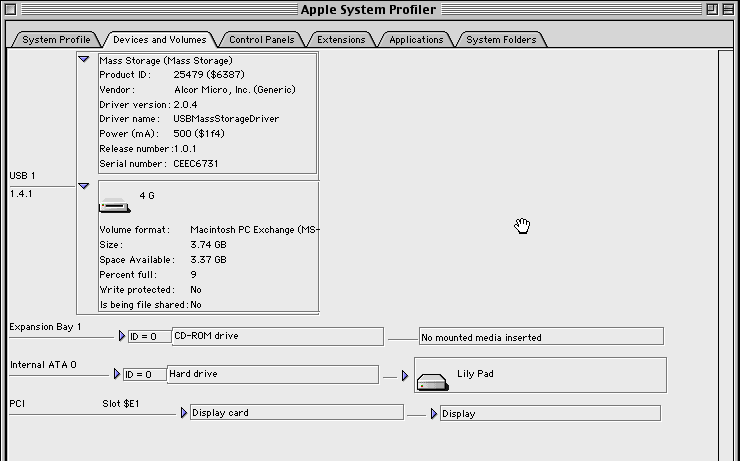This screenshot has height=461, width=740.
Task: Click vendor Alcor Micro, Inc. (Generic)
Action: click(x=235, y=90)
